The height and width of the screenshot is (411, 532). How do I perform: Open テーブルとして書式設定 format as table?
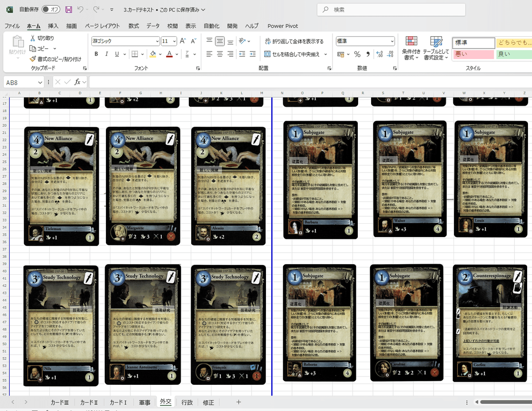coord(436,48)
